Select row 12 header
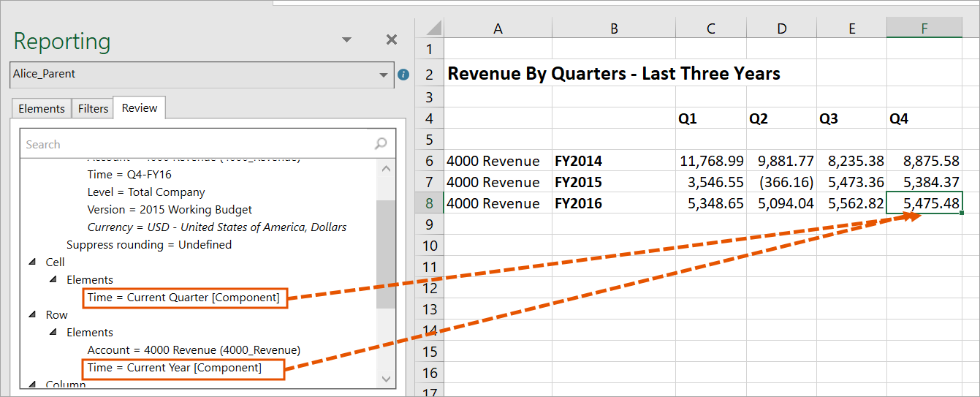980x397 pixels. pyautogui.click(x=429, y=288)
